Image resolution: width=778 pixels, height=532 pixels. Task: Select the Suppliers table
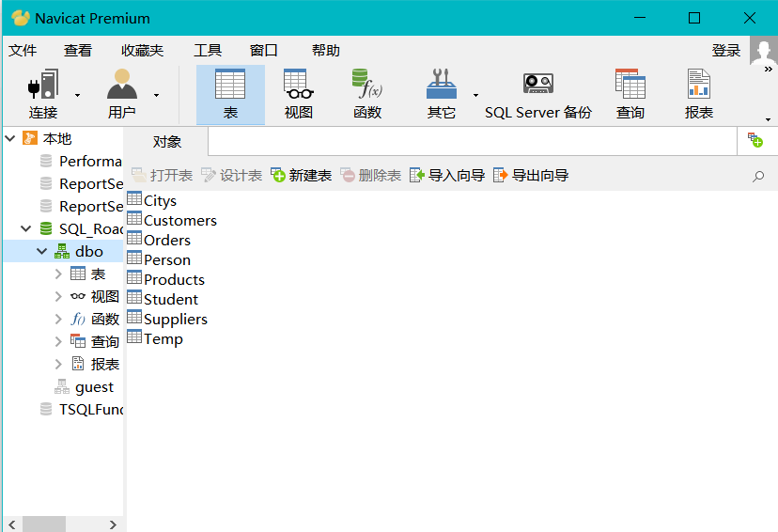(167, 319)
